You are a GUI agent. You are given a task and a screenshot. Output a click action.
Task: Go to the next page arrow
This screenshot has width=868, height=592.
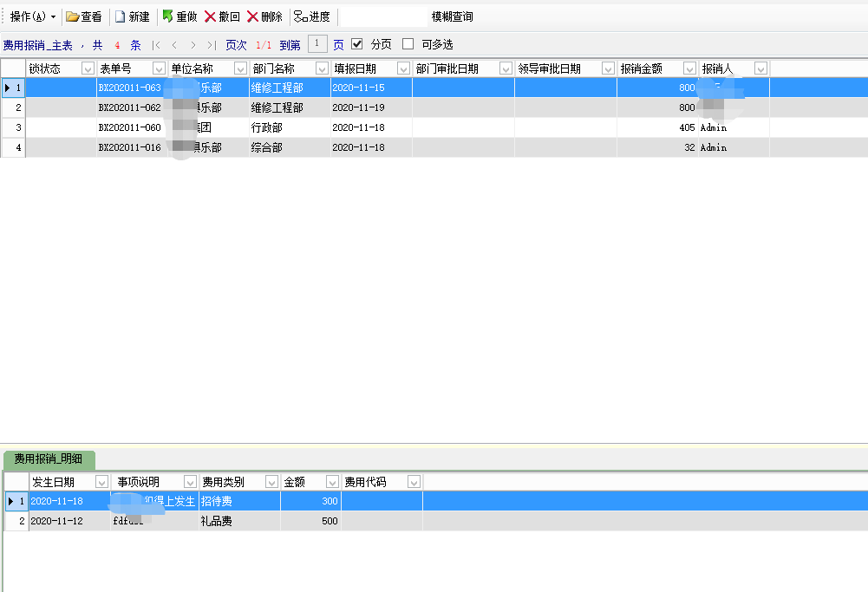[x=193, y=45]
